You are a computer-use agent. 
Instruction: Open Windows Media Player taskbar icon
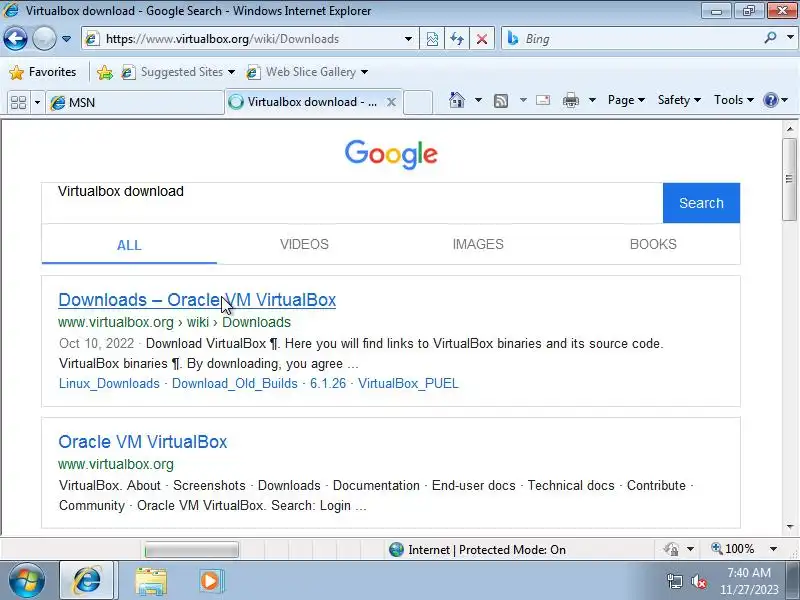click(x=210, y=581)
